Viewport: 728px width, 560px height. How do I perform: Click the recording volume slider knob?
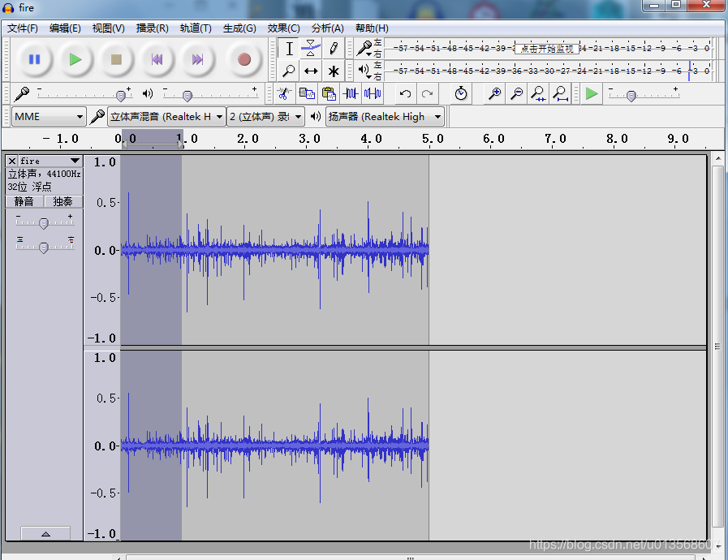[x=121, y=96]
